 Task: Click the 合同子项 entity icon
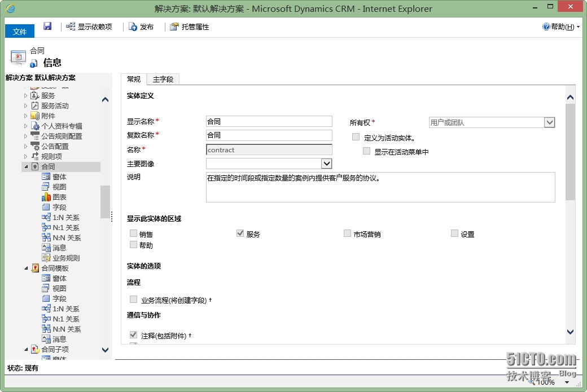[35, 349]
